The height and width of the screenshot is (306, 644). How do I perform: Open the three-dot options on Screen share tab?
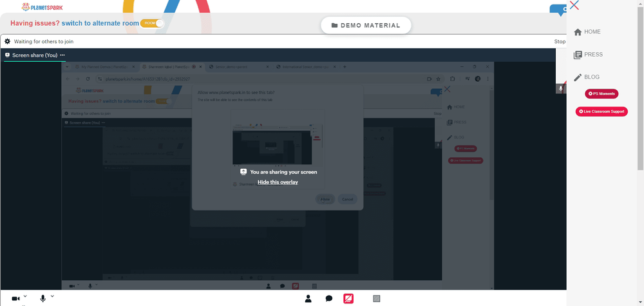click(62, 55)
